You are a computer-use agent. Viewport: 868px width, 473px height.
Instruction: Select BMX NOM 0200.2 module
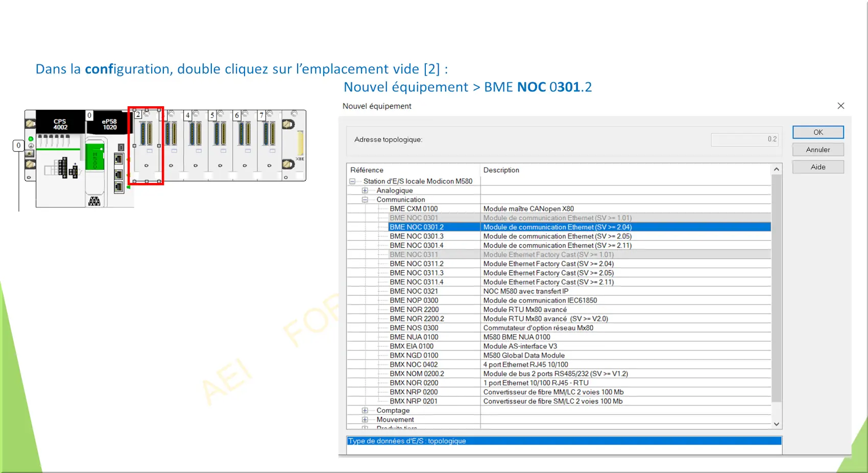[x=417, y=374]
